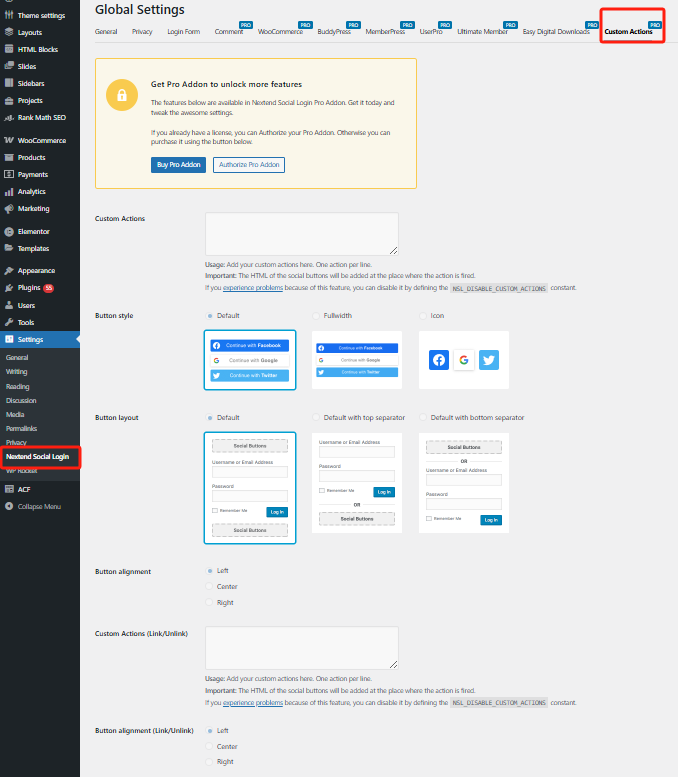The image size is (678, 777).
Task: Open Plugins via its plug icon
Action: point(9,288)
